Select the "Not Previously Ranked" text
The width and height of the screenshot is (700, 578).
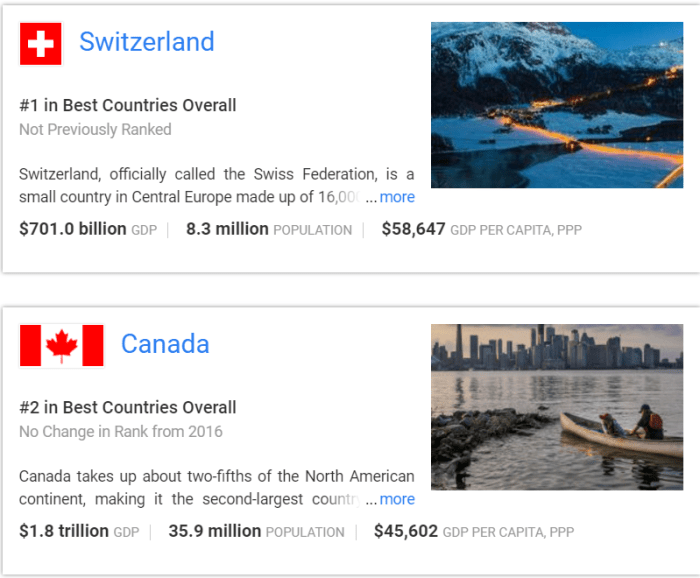tap(95, 129)
